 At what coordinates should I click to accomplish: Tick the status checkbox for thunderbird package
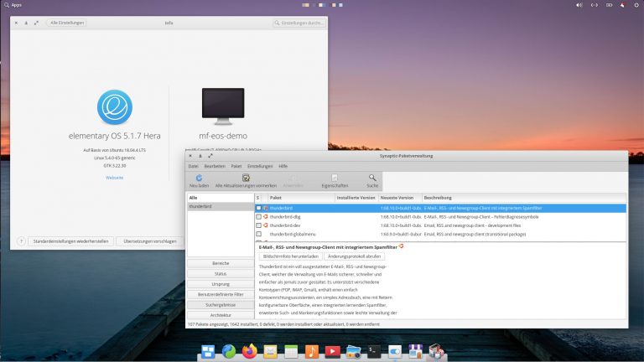coord(259,208)
